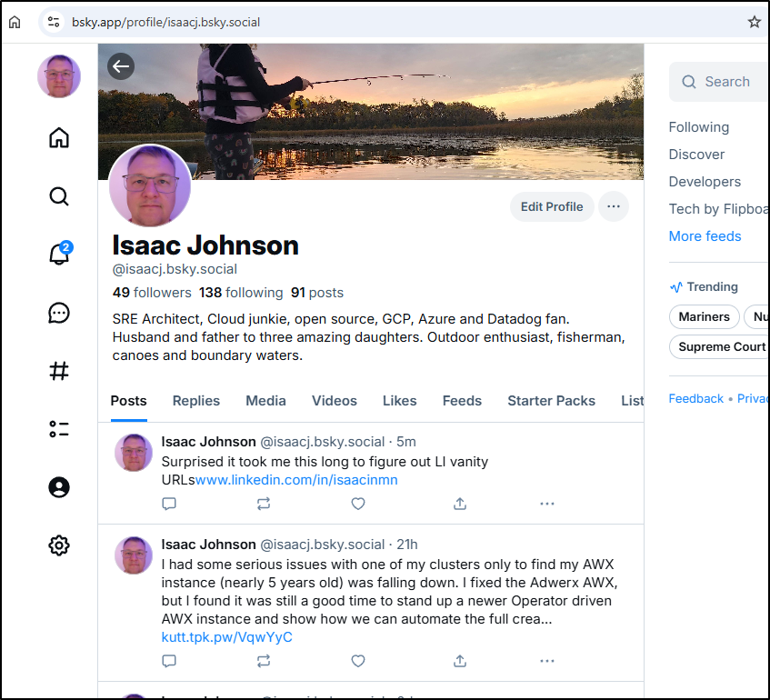Like the LinkedIn vanity URL post
This screenshot has width=770, height=700.
tap(358, 504)
